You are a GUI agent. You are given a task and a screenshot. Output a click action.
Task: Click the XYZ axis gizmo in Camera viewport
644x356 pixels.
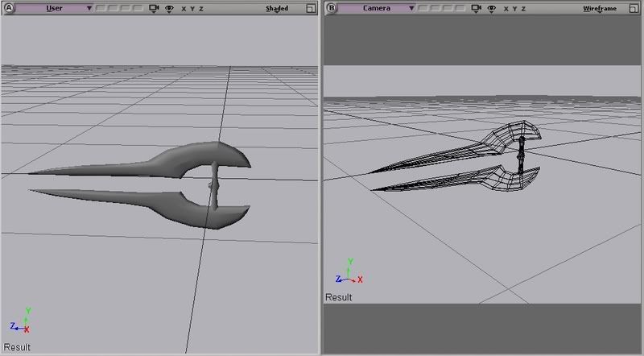click(x=349, y=271)
